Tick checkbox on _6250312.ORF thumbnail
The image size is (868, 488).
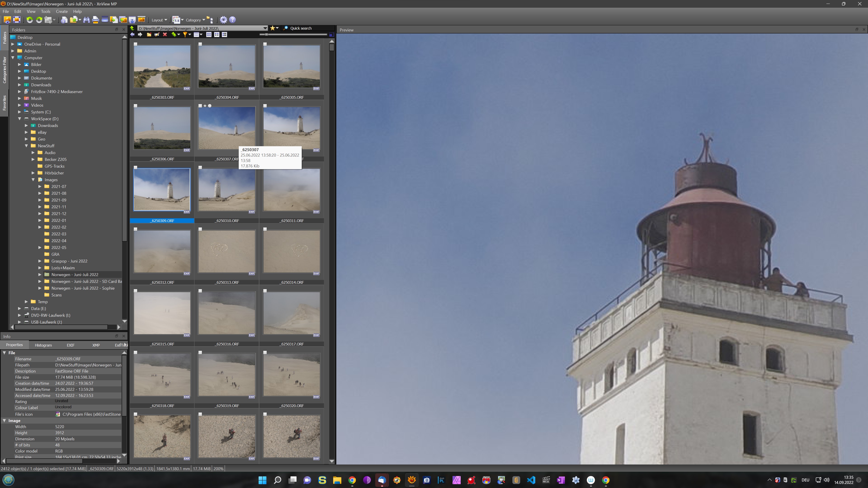[x=135, y=229]
